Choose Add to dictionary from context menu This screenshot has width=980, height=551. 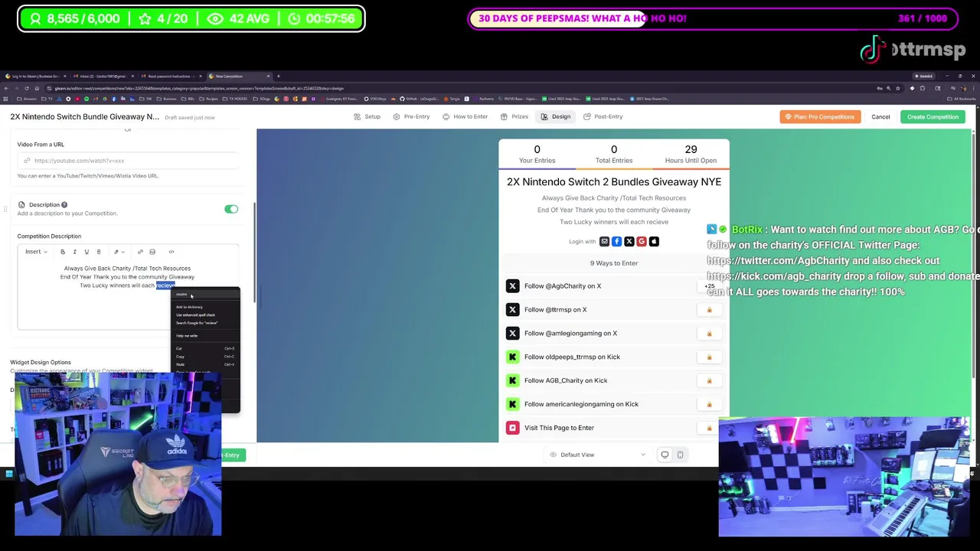click(x=205, y=307)
